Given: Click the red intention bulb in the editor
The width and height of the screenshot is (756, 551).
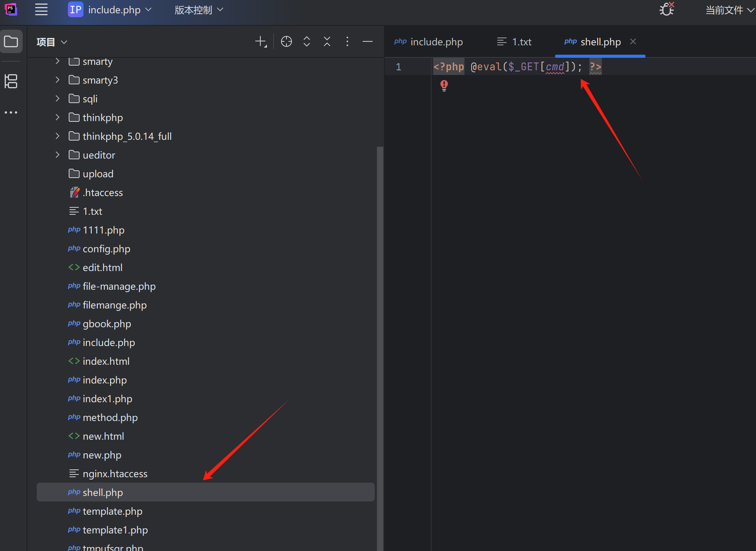Looking at the screenshot, I should (444, 85).
